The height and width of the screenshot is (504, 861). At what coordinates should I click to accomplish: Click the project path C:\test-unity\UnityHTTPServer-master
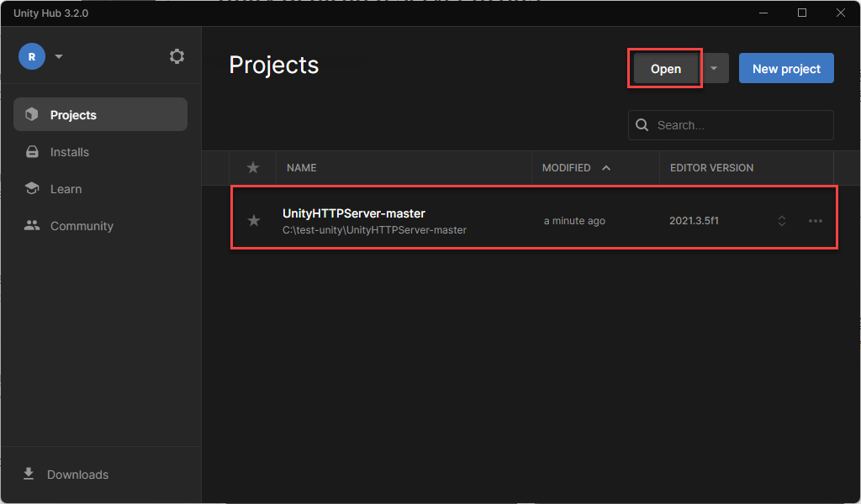tap(374, 230)
